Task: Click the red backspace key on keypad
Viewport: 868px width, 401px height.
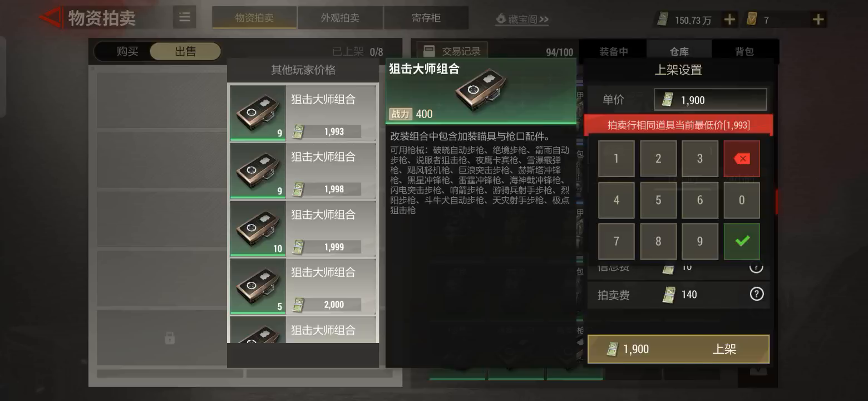Action: tap(742, 159)
